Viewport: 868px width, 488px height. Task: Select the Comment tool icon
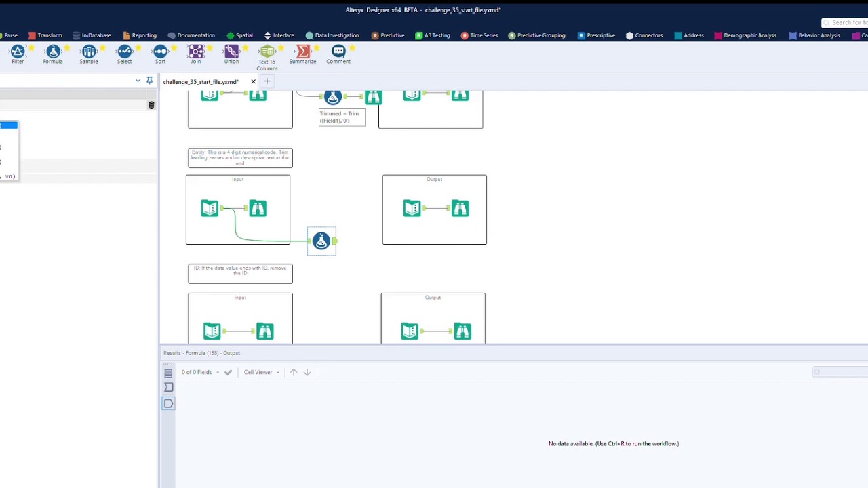click(338, 52)
